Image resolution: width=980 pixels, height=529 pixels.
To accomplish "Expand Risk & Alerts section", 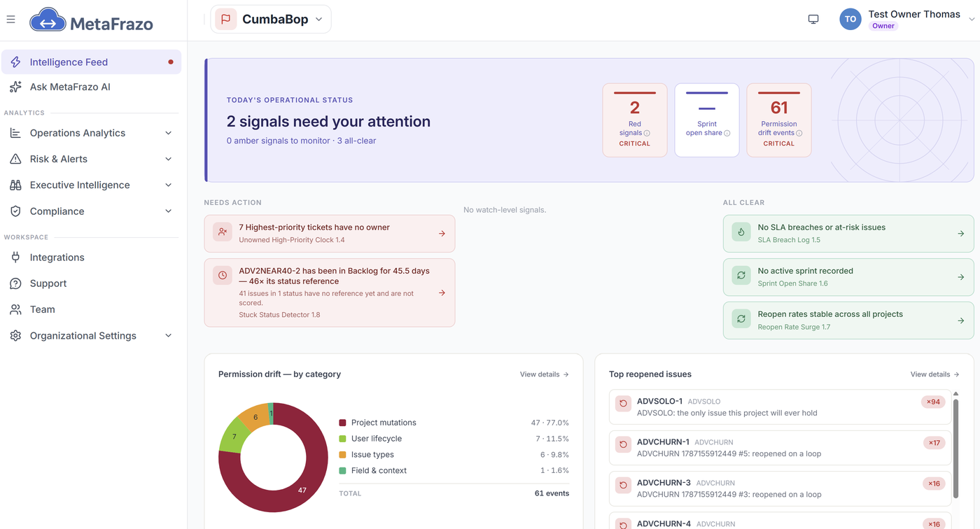I will point(91,159).
